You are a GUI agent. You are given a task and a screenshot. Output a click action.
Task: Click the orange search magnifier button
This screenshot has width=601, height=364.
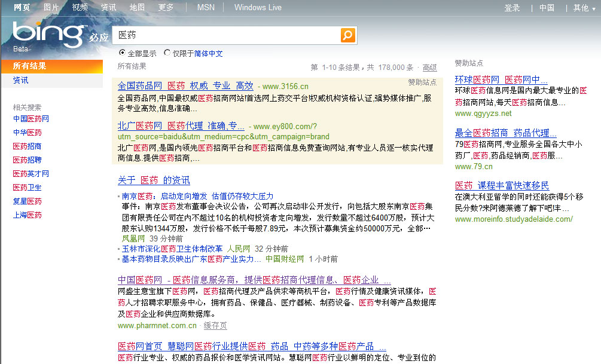click(347, 35)
